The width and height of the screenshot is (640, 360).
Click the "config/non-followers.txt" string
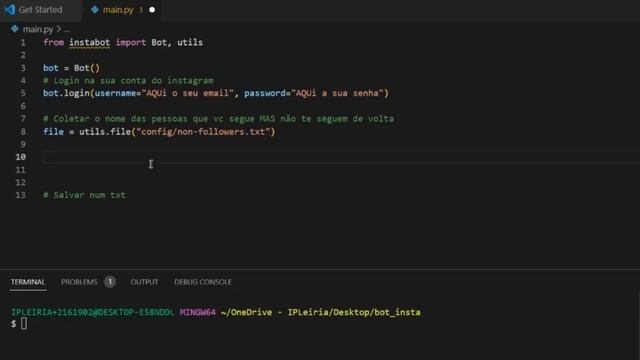[203, 131]
